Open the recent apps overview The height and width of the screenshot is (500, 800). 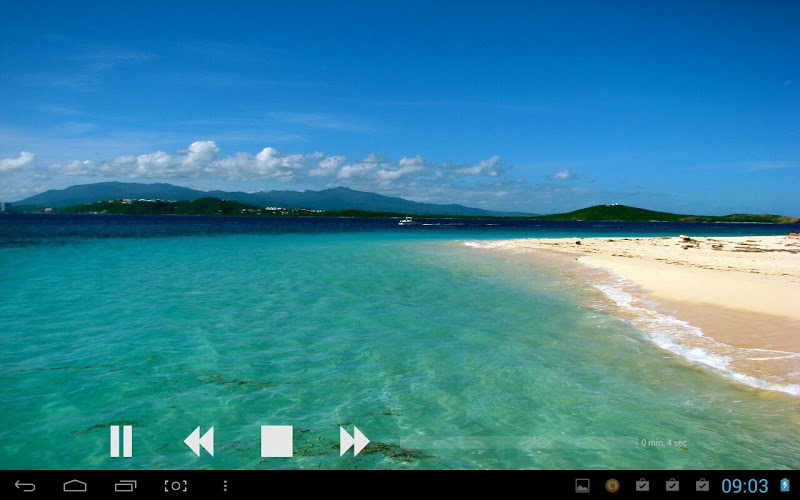(x=126, y=486)
